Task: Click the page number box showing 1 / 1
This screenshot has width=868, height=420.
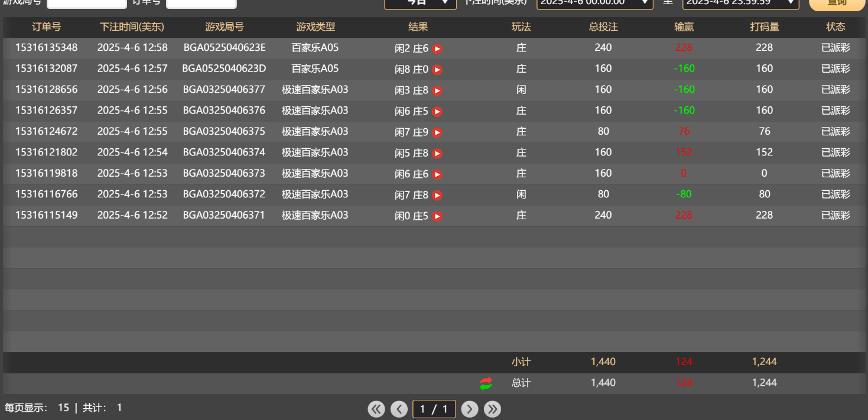Action: coord(434,408)
